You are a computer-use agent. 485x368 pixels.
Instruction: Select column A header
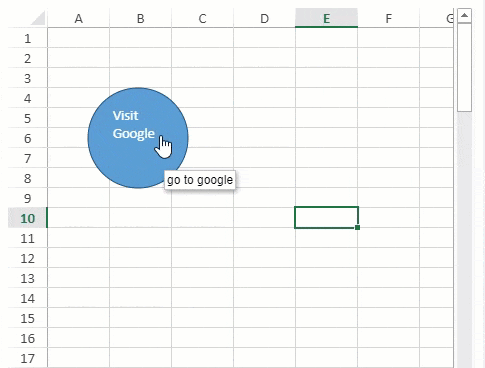(x=78, y=18)
